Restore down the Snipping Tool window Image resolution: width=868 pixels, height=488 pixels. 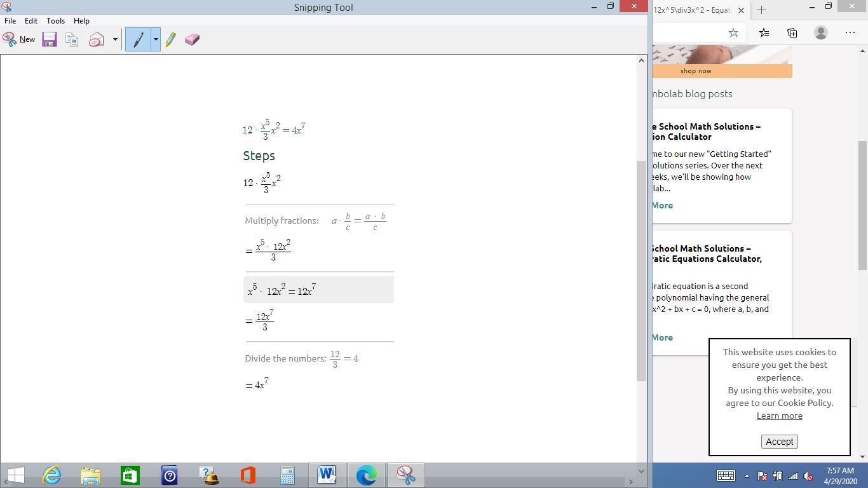(611, 7)
